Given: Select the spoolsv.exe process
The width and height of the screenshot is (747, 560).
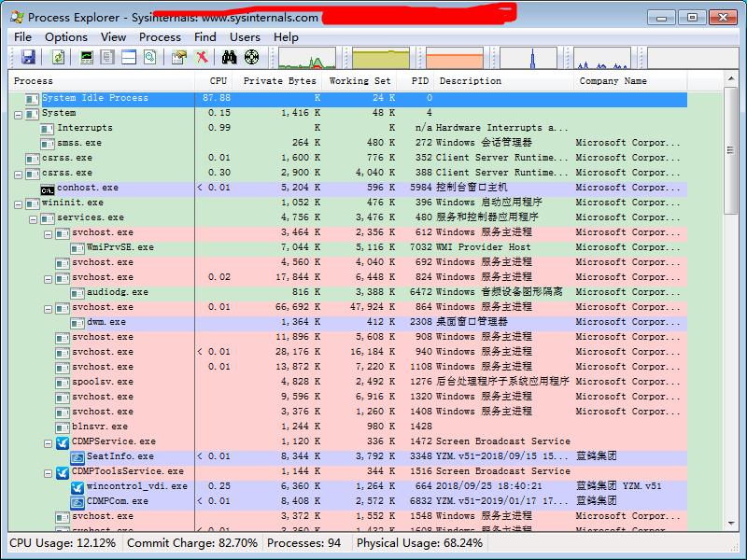Looking at the screenshot, I should (347, 382).
